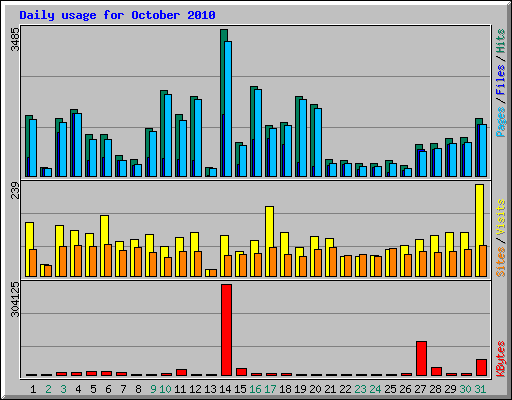The image size is (512, 400).
Task: Click the 'Sites / Visits' legend
Action: 501,238
